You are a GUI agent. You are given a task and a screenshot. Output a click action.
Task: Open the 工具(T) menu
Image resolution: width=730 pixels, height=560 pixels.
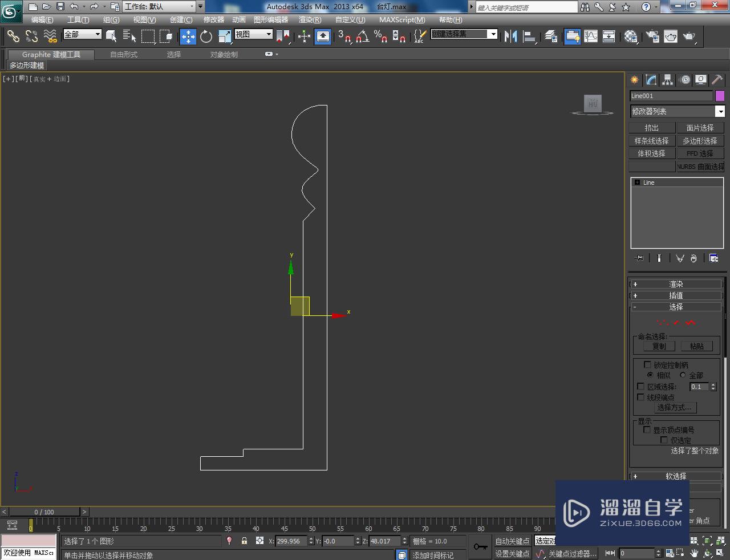78,20
